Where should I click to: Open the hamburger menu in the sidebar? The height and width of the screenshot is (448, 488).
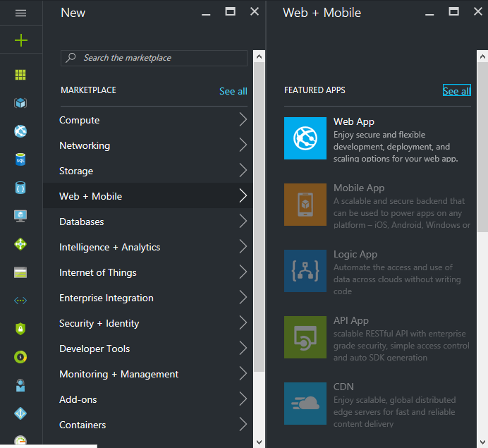21,13
